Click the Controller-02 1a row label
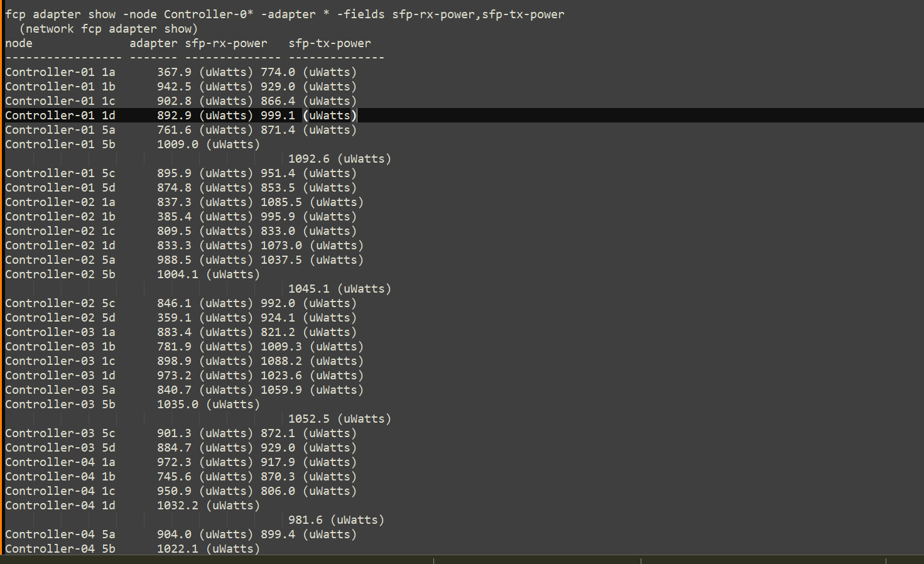The height and width of the screenshot is (564, 924). (x=60, y=202)
